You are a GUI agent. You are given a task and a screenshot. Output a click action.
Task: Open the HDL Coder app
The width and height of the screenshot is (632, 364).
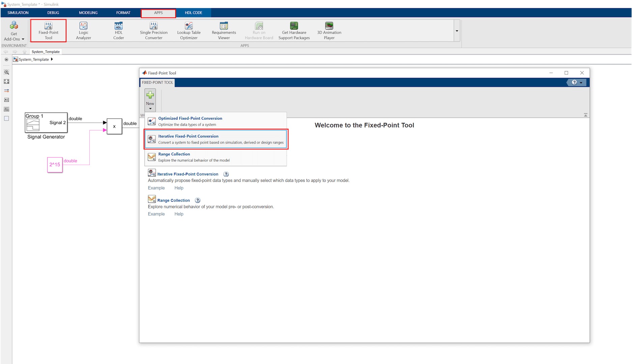(118, 30)
